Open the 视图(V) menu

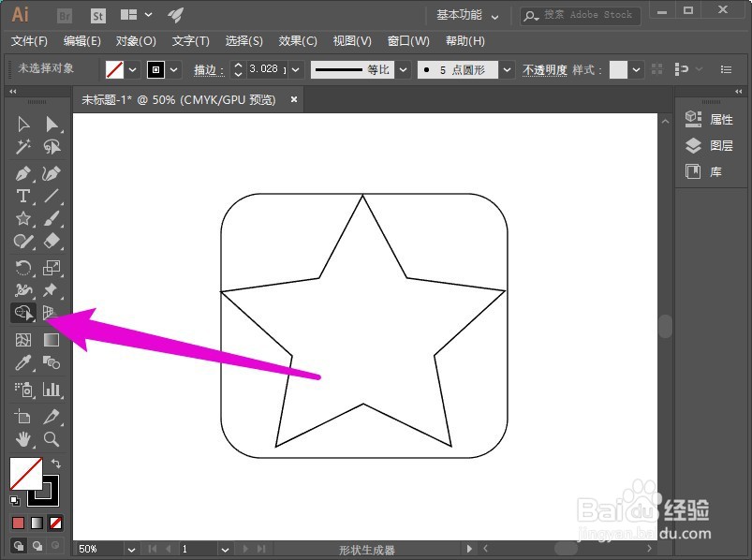point(352,41)
